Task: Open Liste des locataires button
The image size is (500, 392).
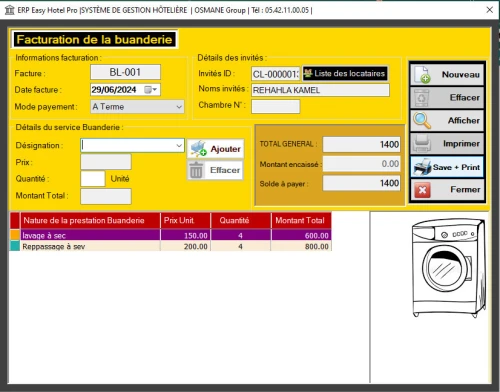Action: [345, 73]
